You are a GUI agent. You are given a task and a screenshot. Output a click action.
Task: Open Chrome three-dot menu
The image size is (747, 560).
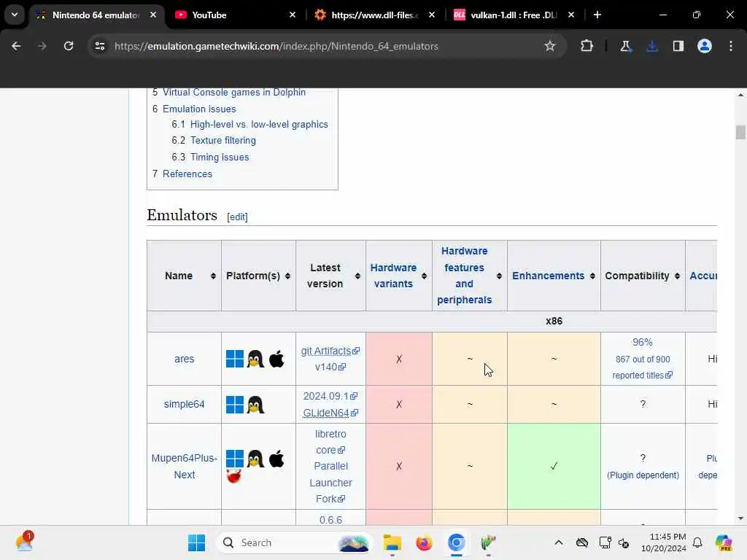[731, 46]
